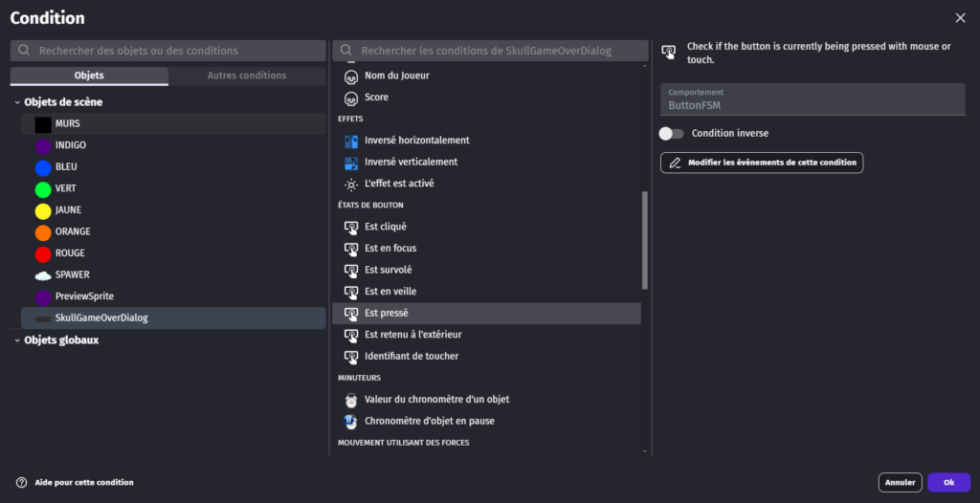The image size is (980, 503).
Task: Expand the 'Objets globaux' group
Action: 17,340
